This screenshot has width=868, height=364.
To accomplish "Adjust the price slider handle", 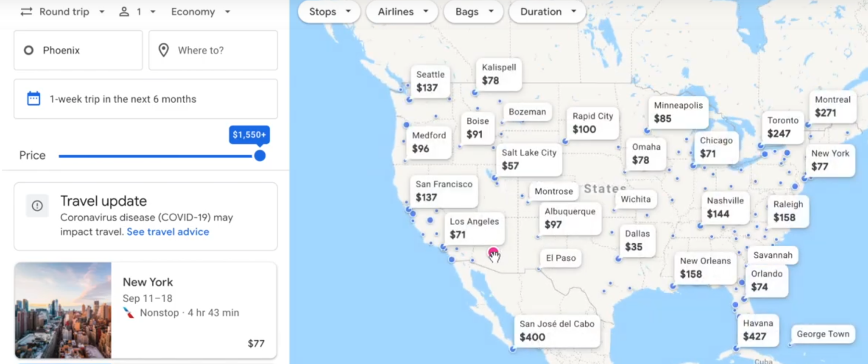I will (x=260, y=155).
